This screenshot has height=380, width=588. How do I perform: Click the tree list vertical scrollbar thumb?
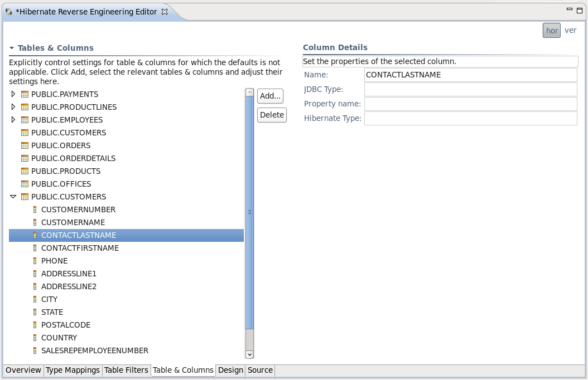click(249, 212)
